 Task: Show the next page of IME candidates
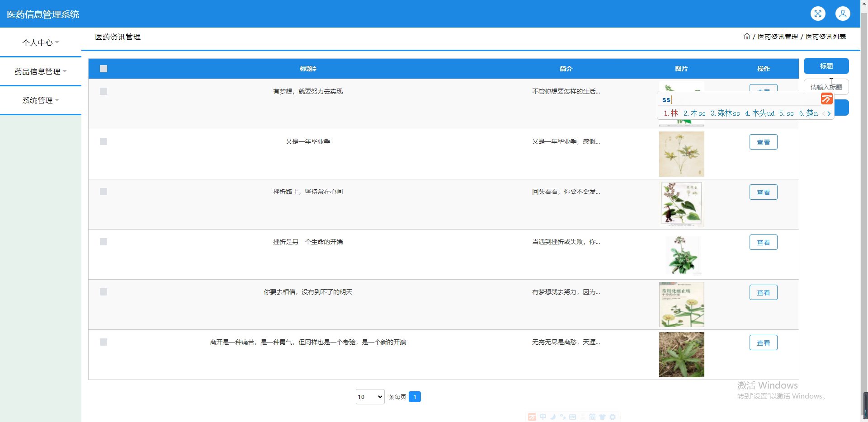pyautogui.click(x=829, y=113)
